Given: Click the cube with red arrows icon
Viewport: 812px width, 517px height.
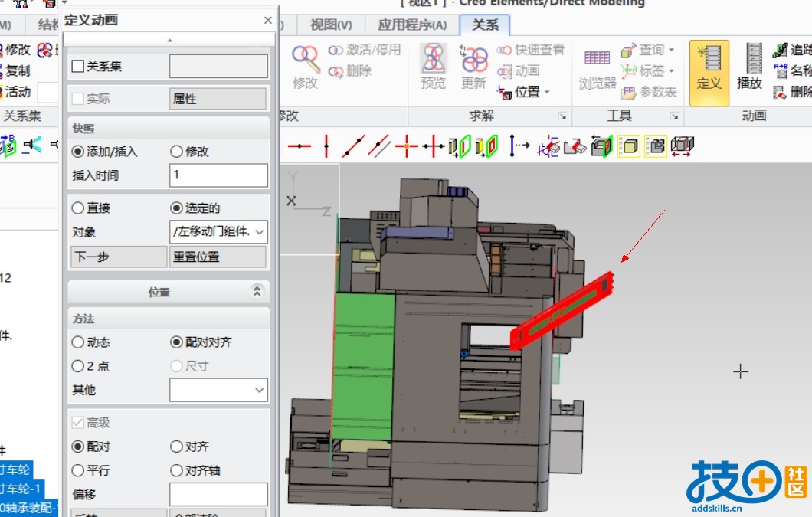Looking at the screenshot, I should coord(682,146).
